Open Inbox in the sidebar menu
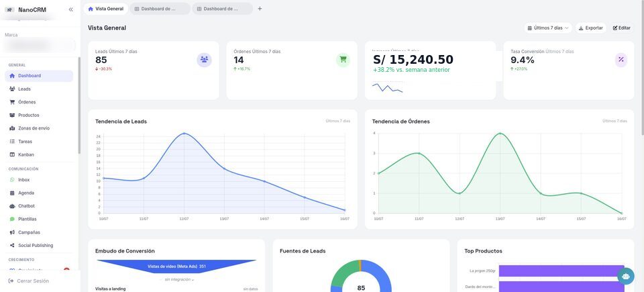Screen dimensions: 644x292 point(39,180)
